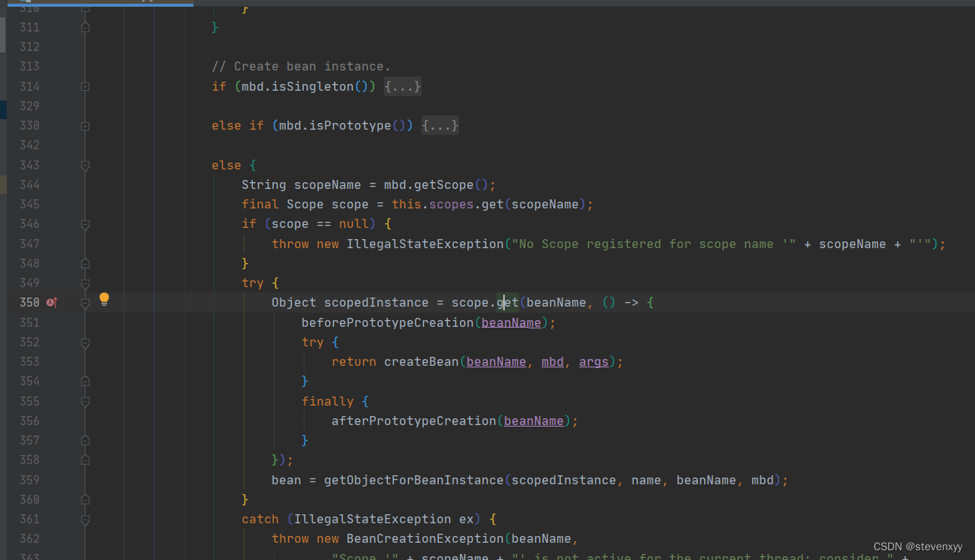Click the underlined "args" argument on line 353

click(x=594, y=361)
